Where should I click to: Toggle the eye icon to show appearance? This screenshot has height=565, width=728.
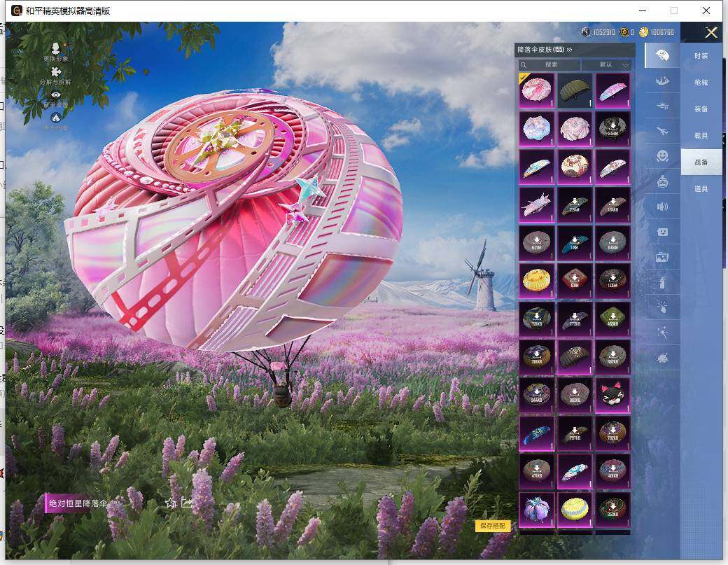(x=56, y=95)
